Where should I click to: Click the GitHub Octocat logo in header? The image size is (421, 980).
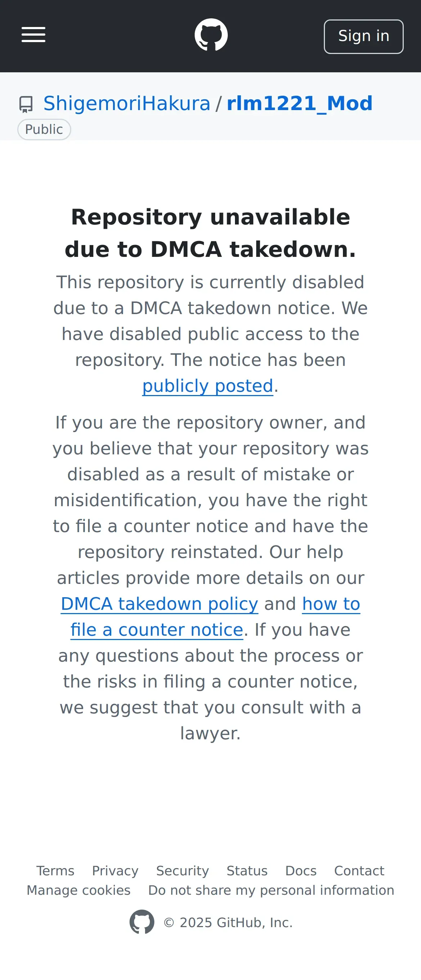pos(211,35)
